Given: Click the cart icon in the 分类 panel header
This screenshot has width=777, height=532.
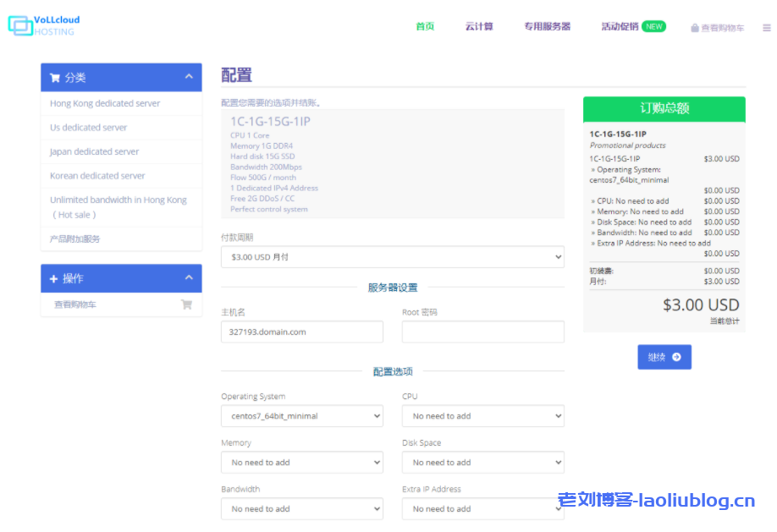Looking at the screenshot, I should 55,77.
